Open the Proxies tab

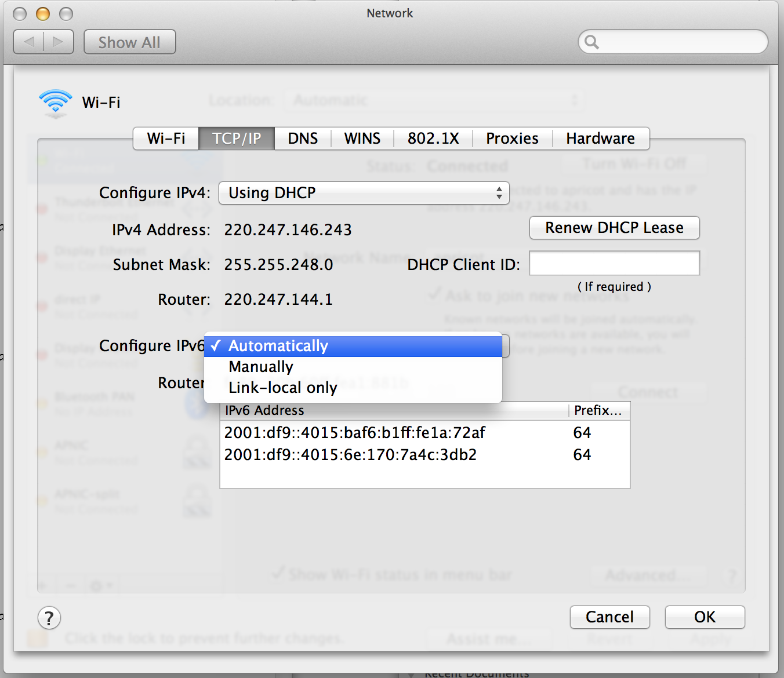tap(512, 138)
